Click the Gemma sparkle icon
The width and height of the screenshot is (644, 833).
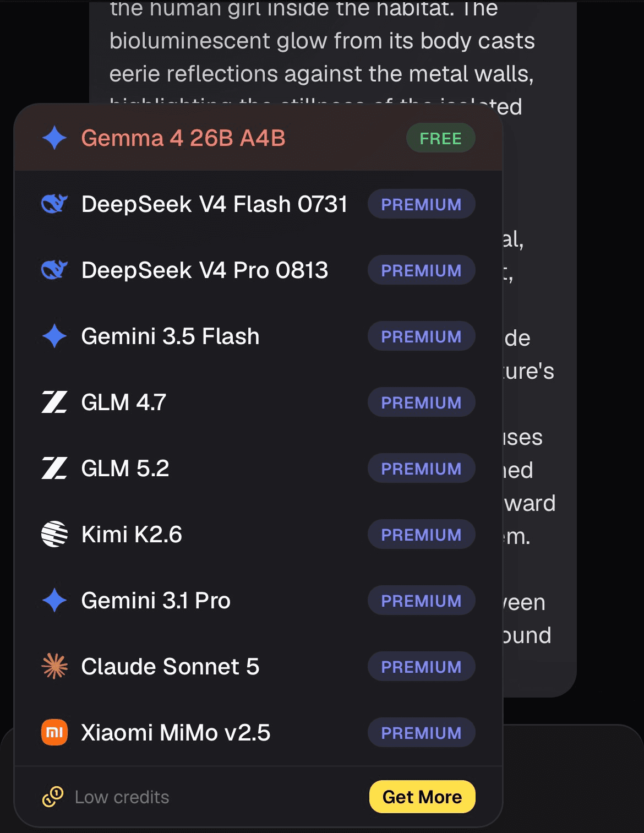[x=54, y=138]
